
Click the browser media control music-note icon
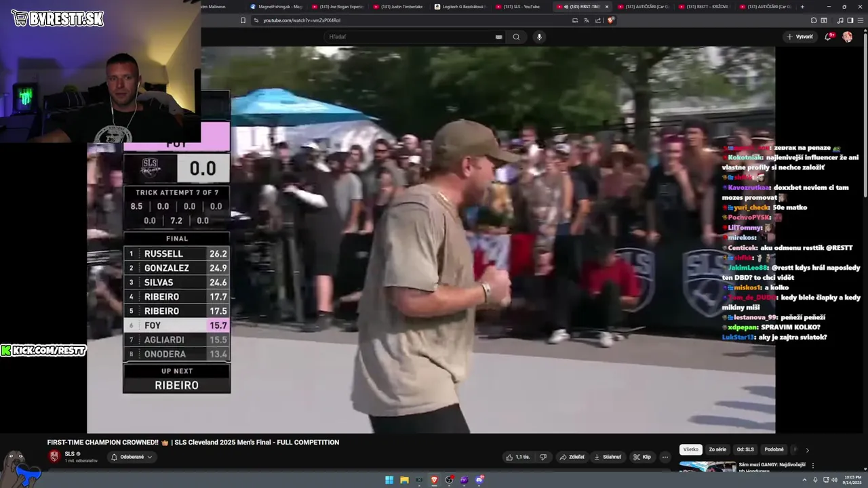(x=840, y=20)
